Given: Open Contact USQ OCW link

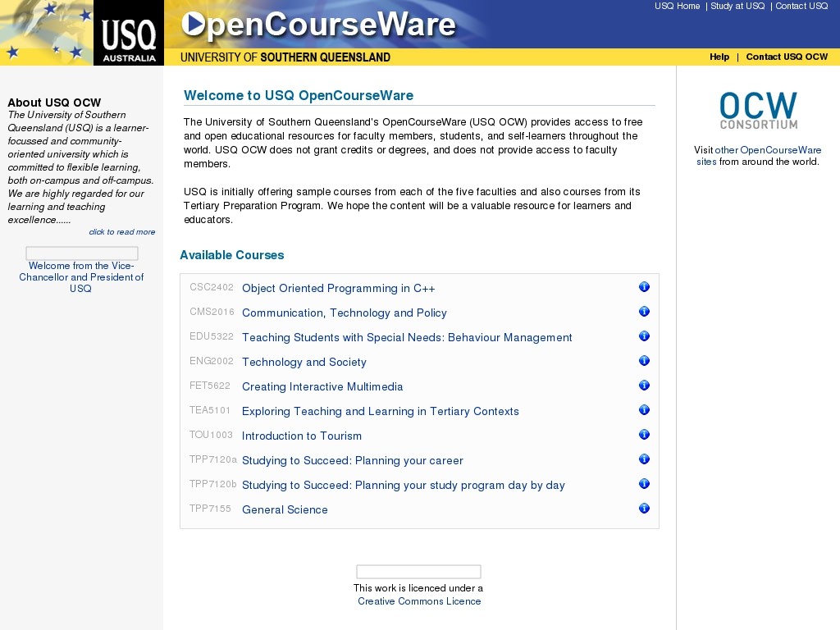Looking at the screenshot, I should [787, 57].
